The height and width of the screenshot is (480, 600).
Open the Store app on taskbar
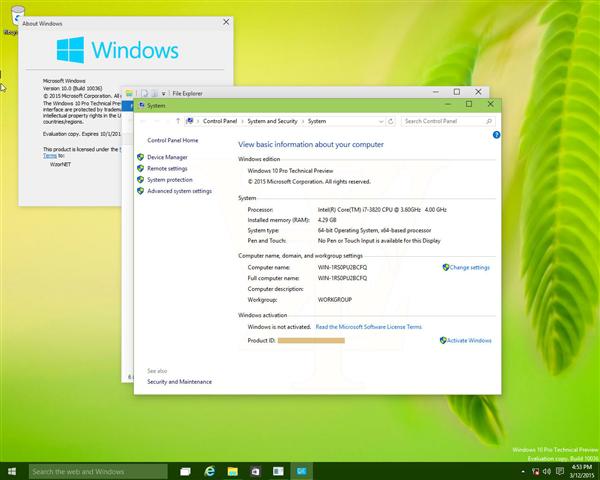click(x=255, y=471)
